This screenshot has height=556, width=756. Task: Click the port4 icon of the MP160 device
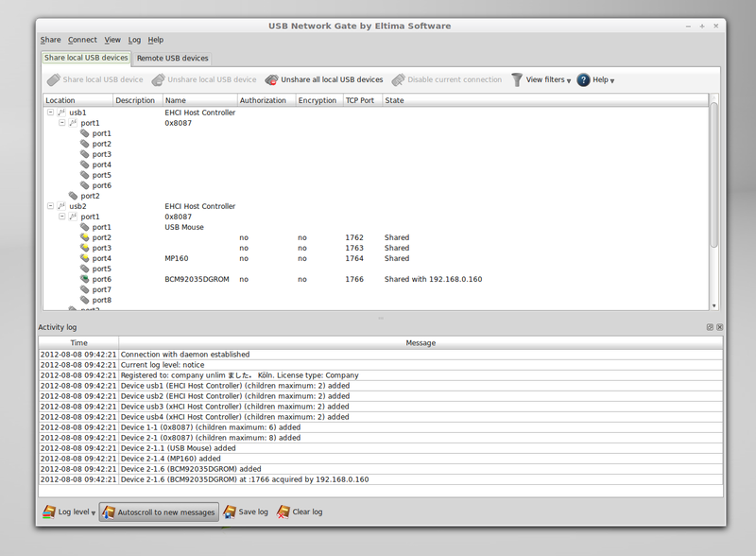point(85,258)
